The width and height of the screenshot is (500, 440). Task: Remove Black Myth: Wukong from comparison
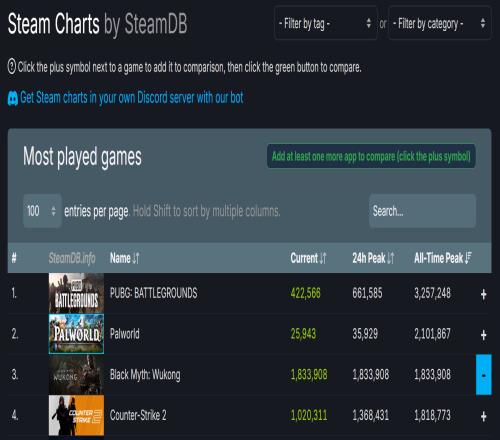click(484, 375)
